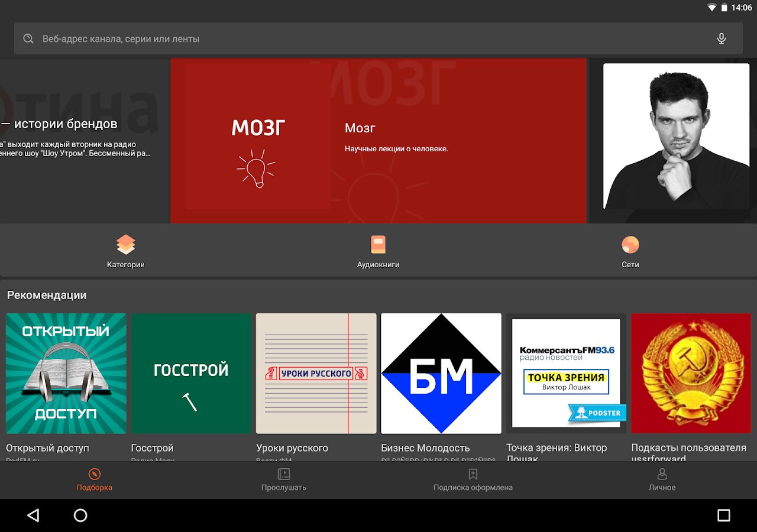The width and height of the screenshot is (757, 532).
Task: Switch to the Подписка оформлена tab
Action: coord(473,480)
